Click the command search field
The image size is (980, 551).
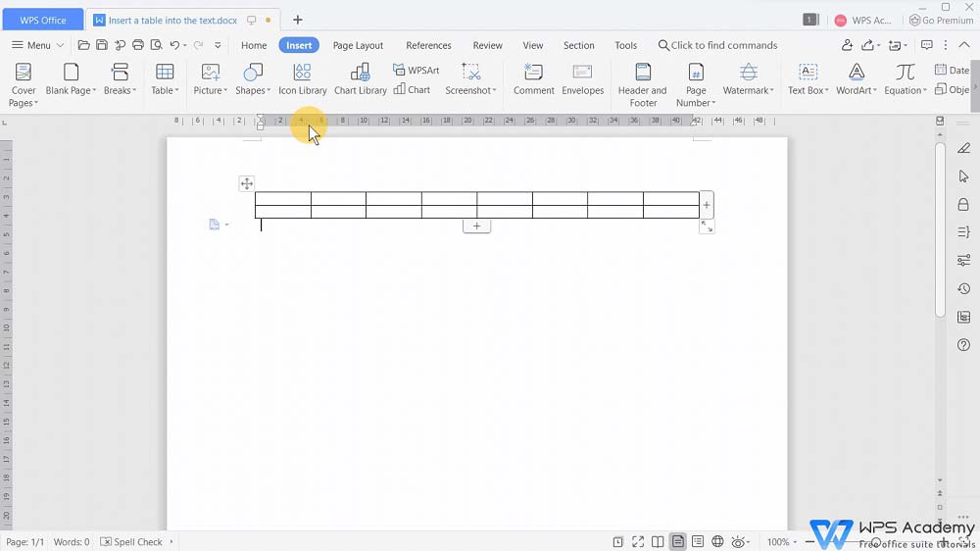point(723,45)
